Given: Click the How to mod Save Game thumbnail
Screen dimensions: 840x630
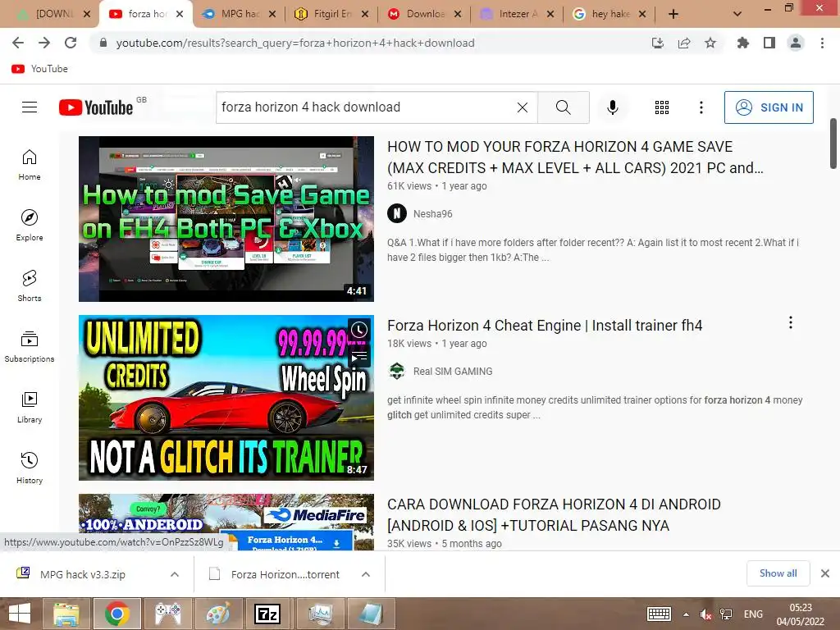Looking at the screenshot, I should tap(226, 218).
